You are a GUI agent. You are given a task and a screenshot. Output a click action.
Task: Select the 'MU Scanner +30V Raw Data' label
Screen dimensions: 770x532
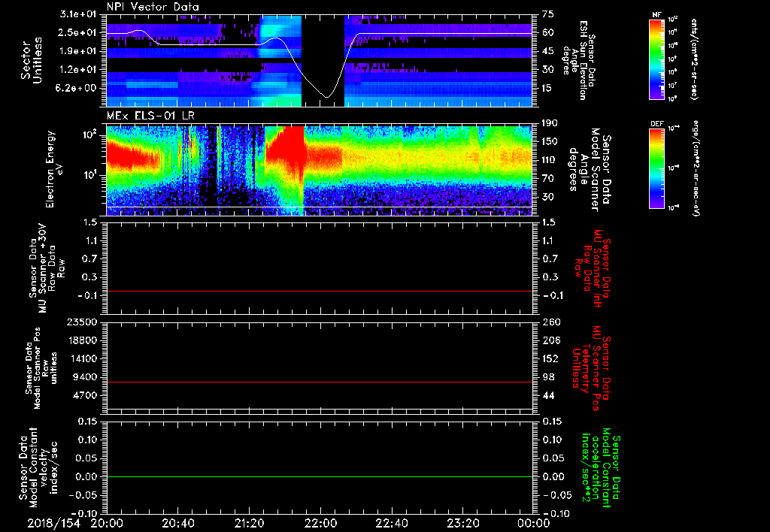click(47, 268)
